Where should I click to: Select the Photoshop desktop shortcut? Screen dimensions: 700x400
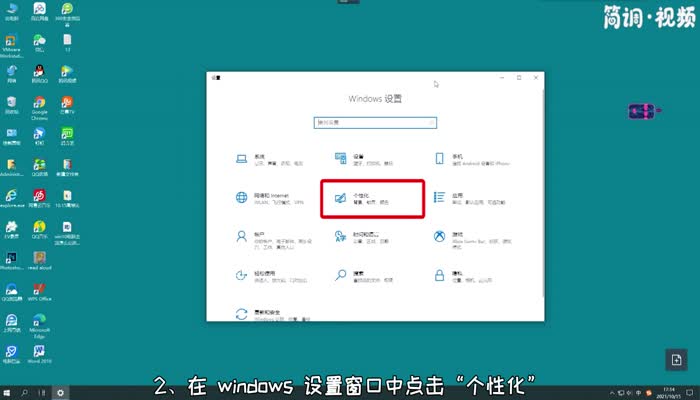[x=12, y=261]
